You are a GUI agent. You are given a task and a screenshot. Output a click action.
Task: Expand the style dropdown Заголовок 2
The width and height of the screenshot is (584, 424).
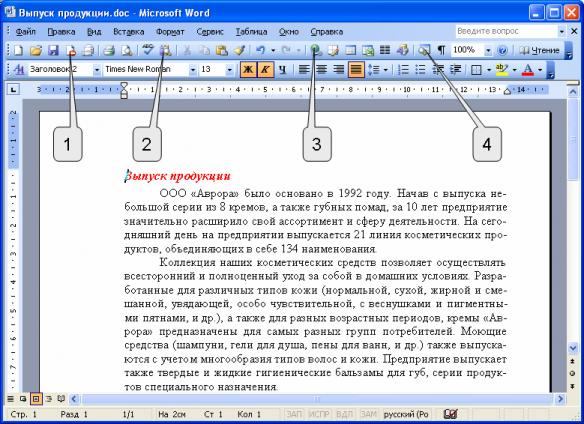97,70
